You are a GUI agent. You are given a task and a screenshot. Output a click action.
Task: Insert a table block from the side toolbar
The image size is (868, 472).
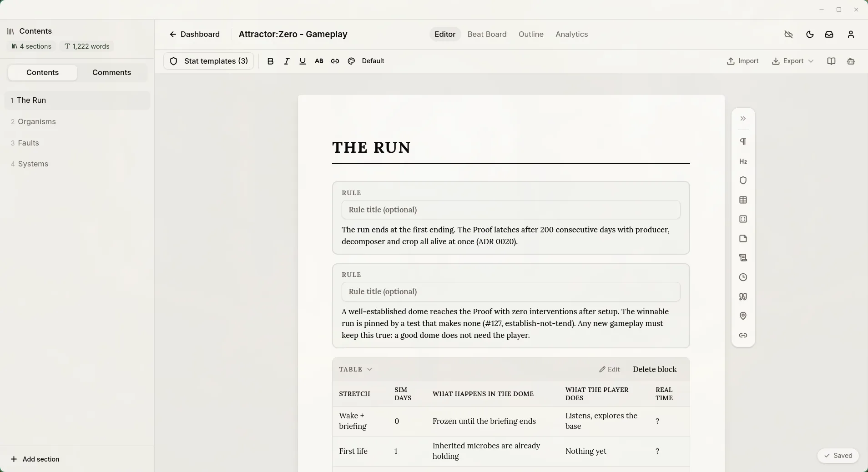tap(743, 200)
